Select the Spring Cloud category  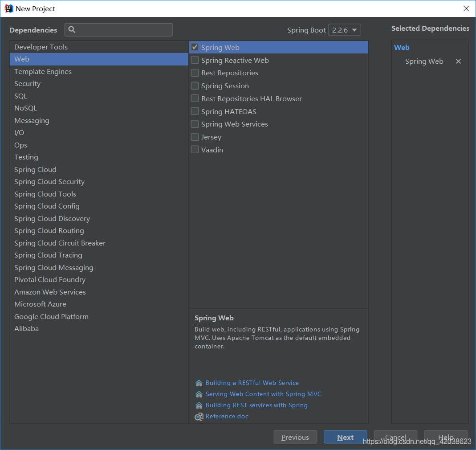tap(99, 170)
